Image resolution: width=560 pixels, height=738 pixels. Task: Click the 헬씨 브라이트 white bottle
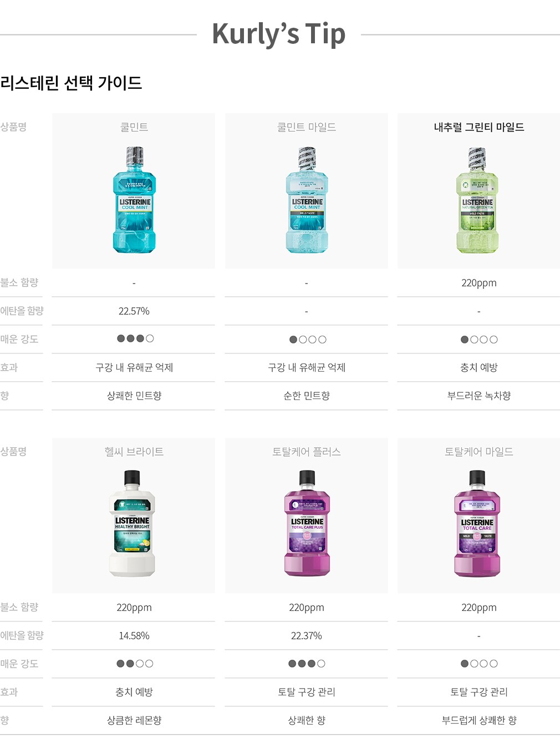(x=132, y=524)
